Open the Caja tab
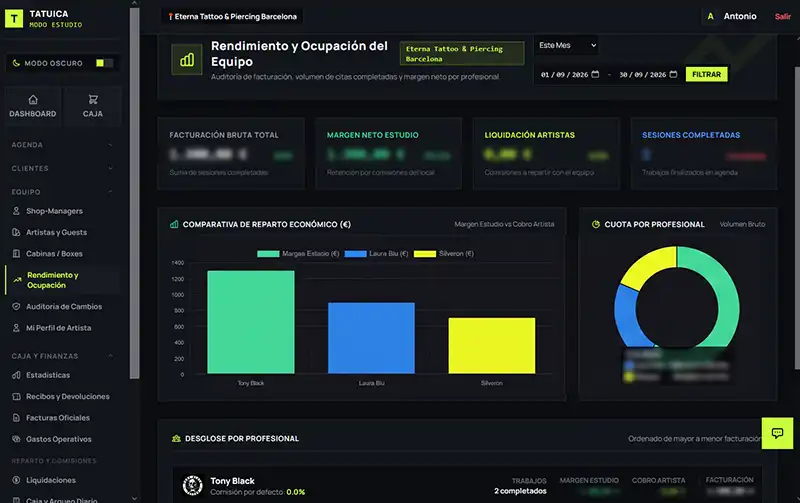 [93, 106]
